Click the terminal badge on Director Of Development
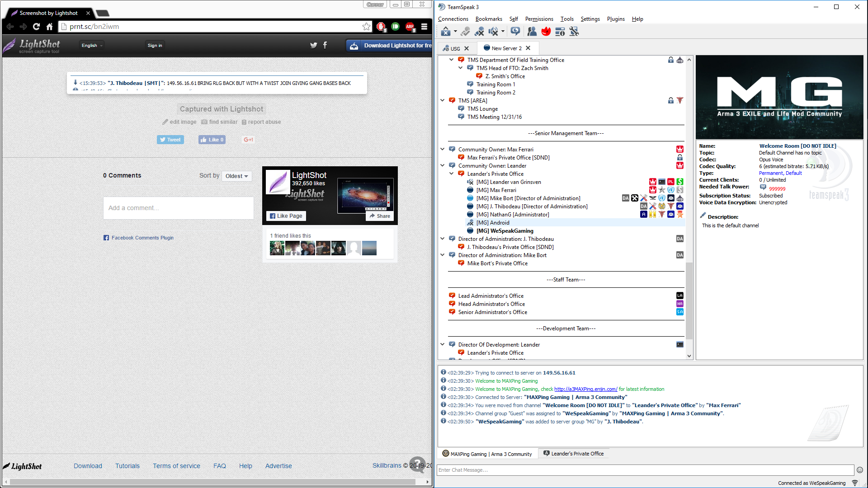Screen dimensions: 868x488 click(679, 344)
